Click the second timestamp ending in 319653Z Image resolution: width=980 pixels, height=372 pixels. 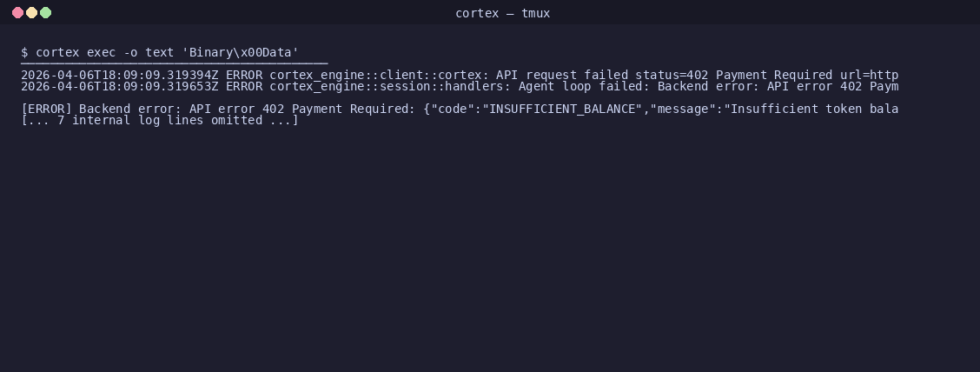point(119,86)
